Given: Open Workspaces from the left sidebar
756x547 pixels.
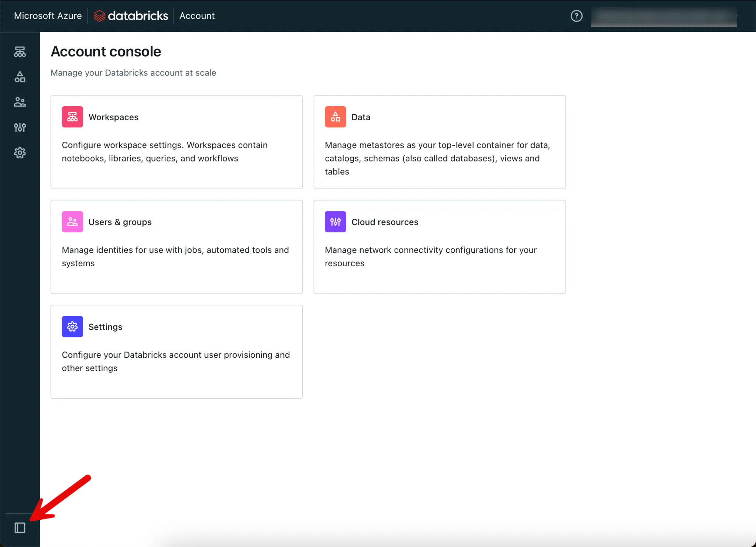Looking at the screenshot, I should point(20,52).
